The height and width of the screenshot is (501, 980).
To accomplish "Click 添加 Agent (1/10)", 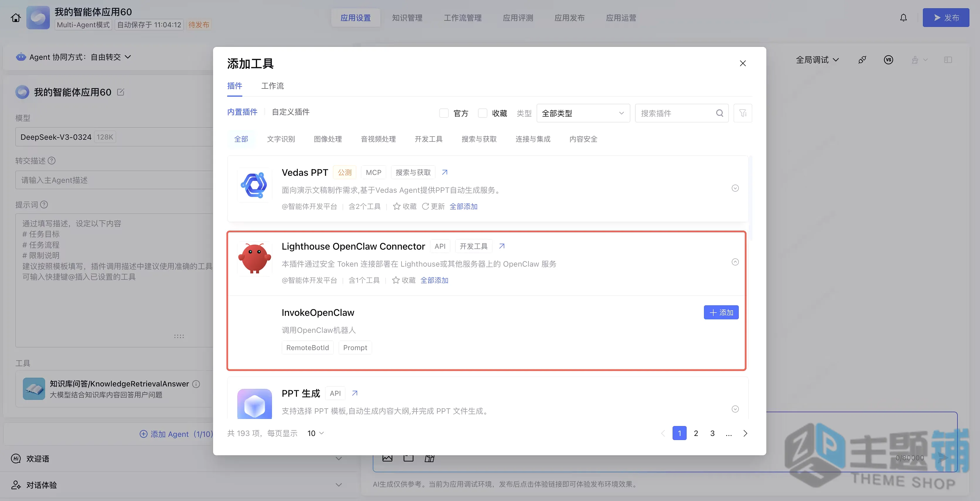I will (x=176, y=434).
